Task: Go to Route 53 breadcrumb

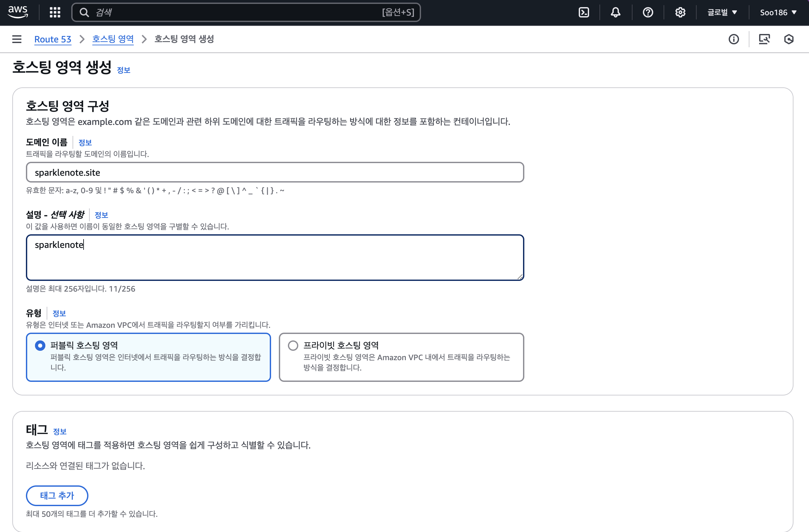Action: click(53, 39)
